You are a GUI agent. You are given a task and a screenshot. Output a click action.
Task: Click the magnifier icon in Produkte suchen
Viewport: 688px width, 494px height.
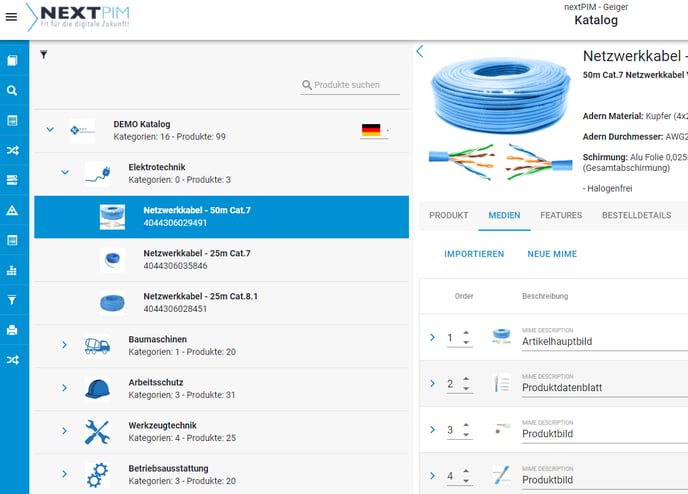coord(307,85)
